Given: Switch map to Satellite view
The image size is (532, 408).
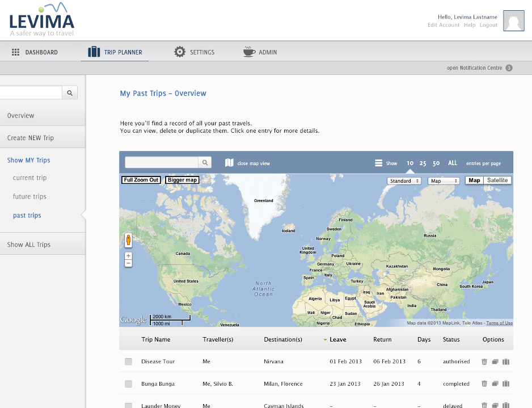Looking at the screenshot, I should (497, 180).
